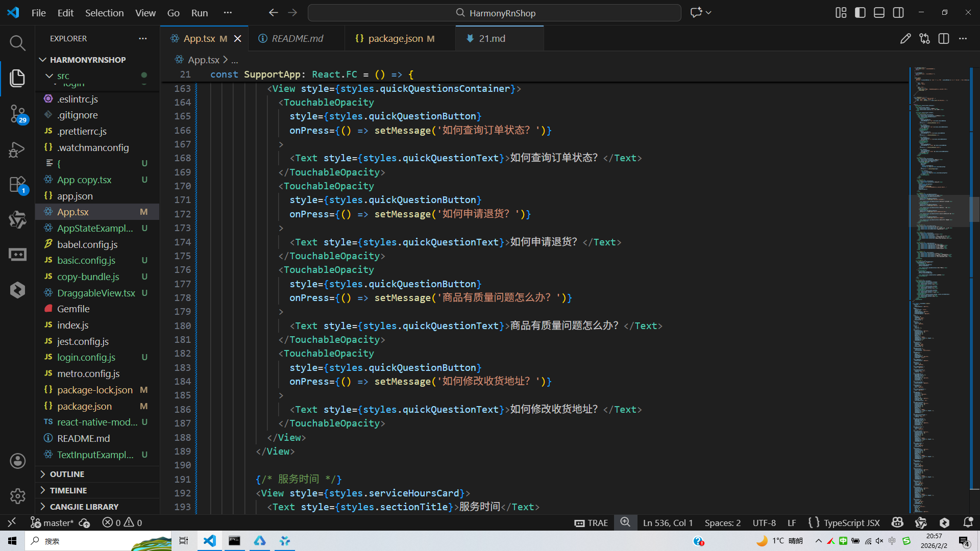This screenshot has width=980, height=551.
Task: Toggle primary side bar visibility
Action: click(x=860, y=13)
